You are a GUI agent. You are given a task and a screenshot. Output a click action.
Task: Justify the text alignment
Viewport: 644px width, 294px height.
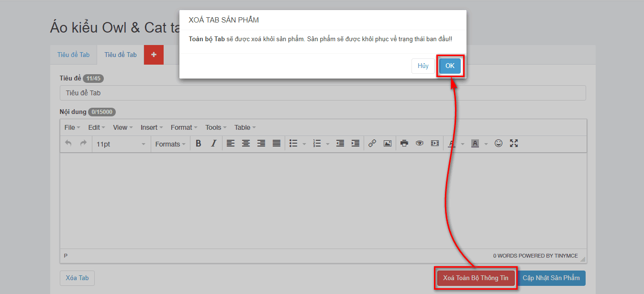277,144
